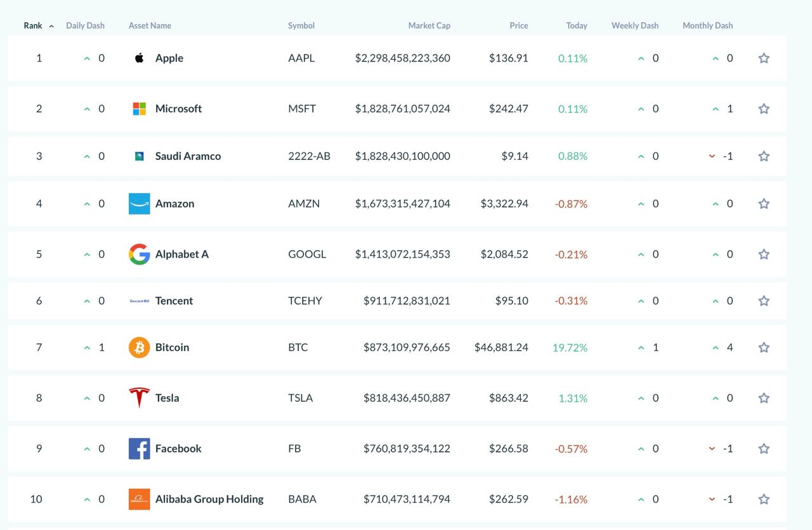Sort by Daily Dash column
This screenshot has height=530, width=812.
click(85, 25)
